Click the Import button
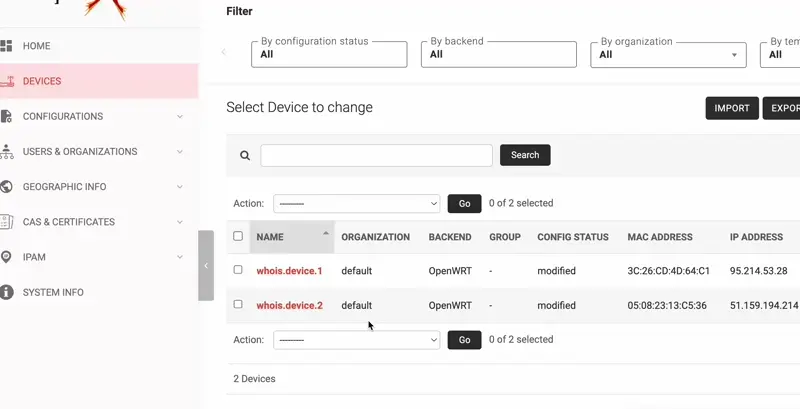The image size is (800, 409). [x=732, y=108]
